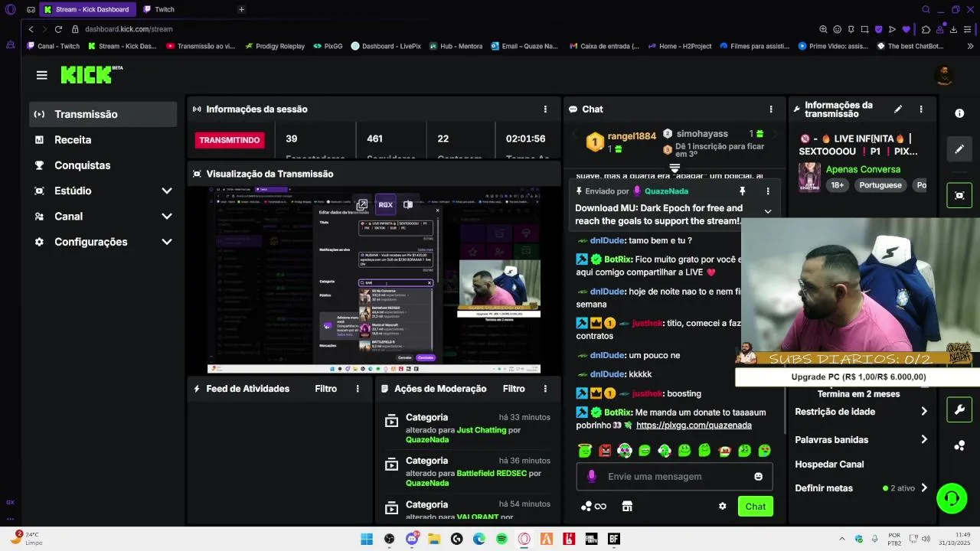Open the emoji picker in the message box
The width and height of the screenshot is (980, 551).
758,476
